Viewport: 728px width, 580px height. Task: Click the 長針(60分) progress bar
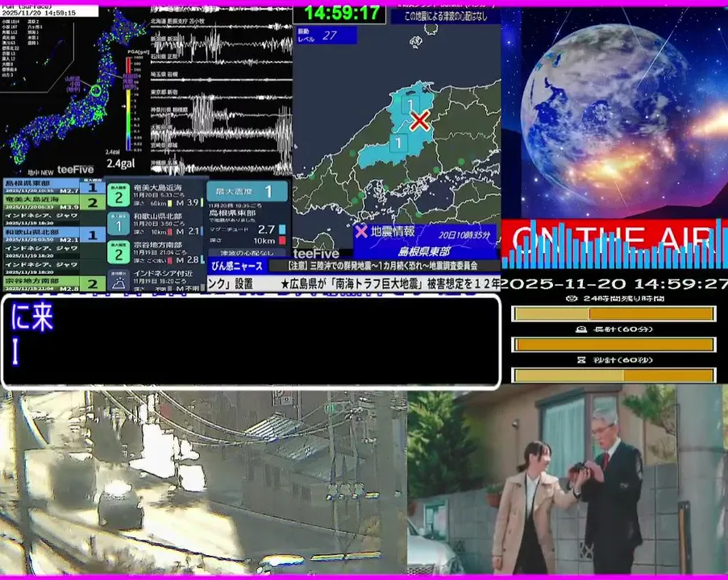click(614, 345)
